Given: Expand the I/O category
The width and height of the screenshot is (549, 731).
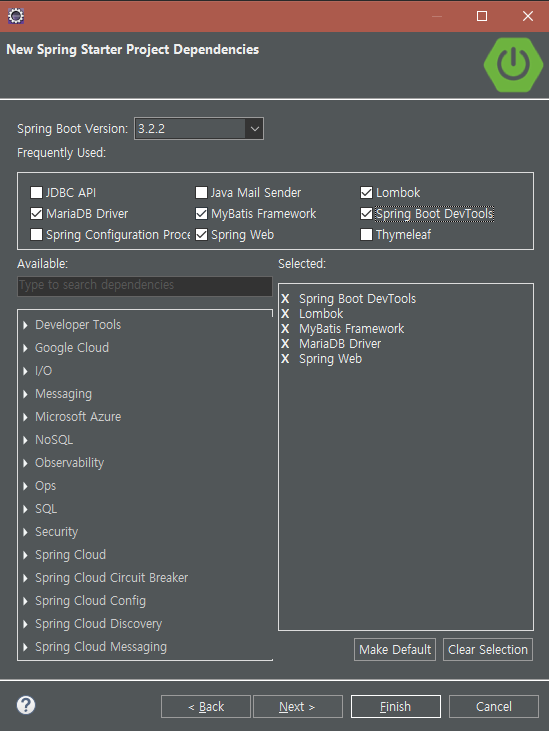Looking at the screenshot, I should point(25,371).
